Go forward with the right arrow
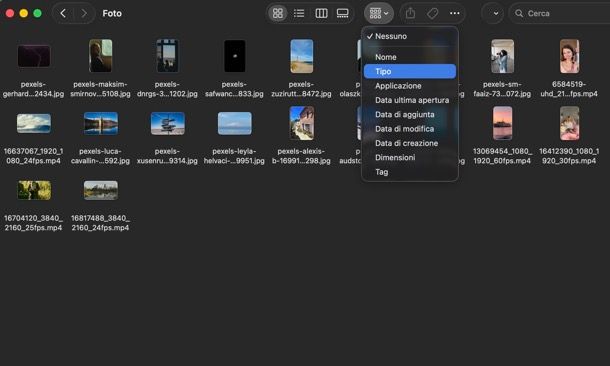The height and width of the screenshot is (366, 610). pos(84,13)
